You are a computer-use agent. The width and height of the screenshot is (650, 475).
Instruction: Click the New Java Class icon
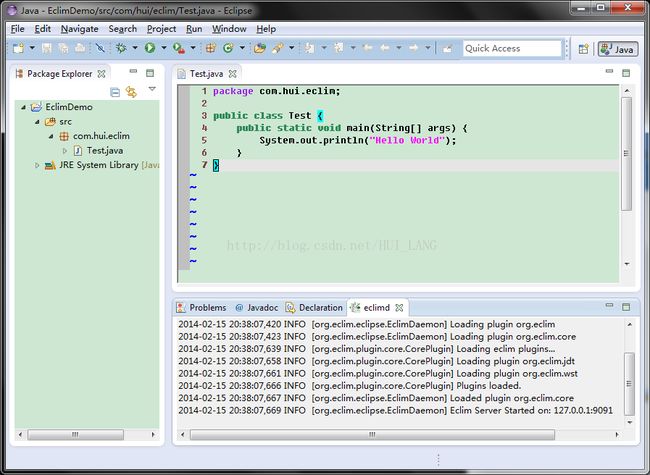click(x=228, y=48)
